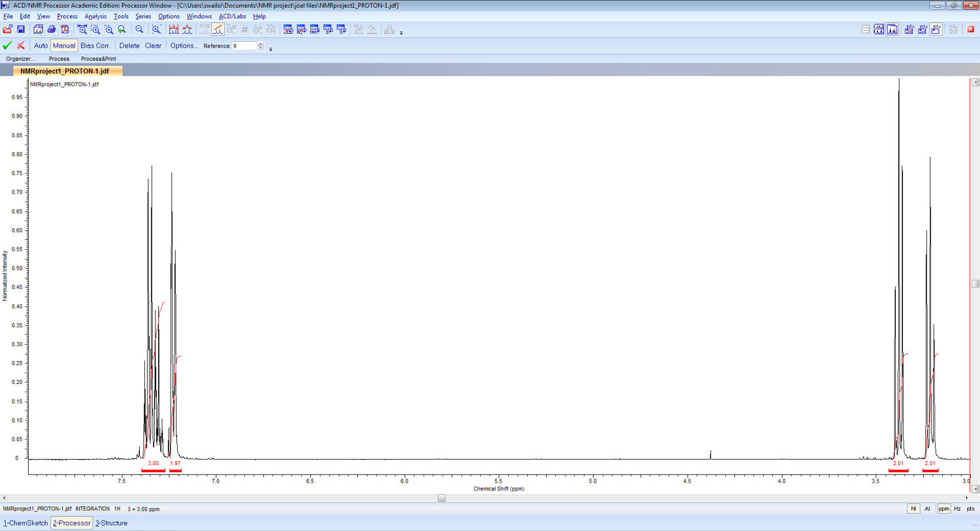This screenshot has height=531, width=980.
Task: Click the zoom out magnifier icon
Action: point(139,29)
